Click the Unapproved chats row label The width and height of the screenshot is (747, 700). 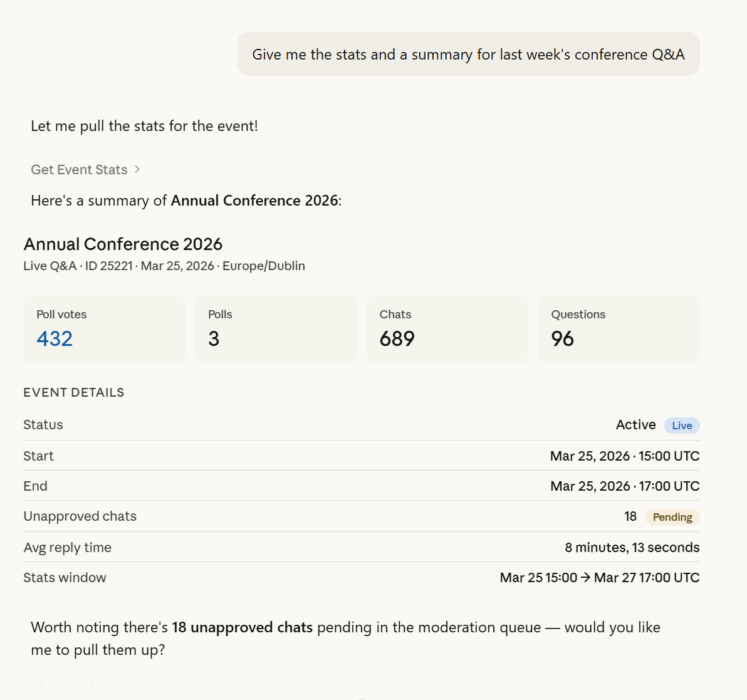point(80,516)
